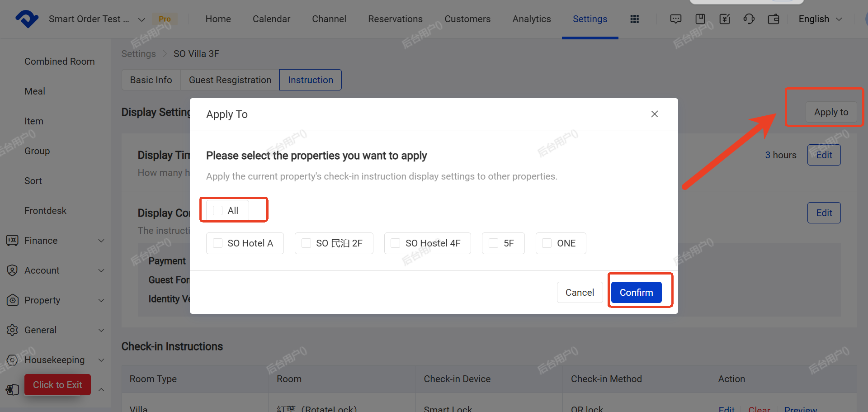Open the wallet icon in header
868x412 pixels.
point(774,19)
